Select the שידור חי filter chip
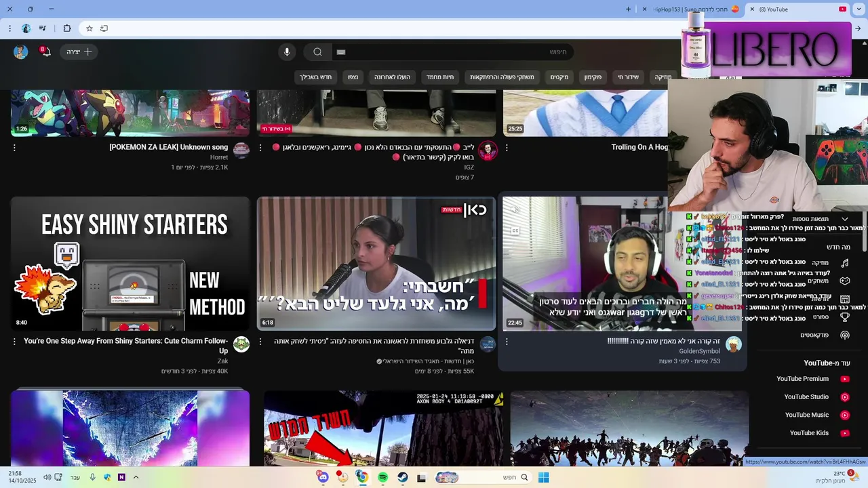Image resolution: width=868 pixels, height=488 pixels. 628,77
